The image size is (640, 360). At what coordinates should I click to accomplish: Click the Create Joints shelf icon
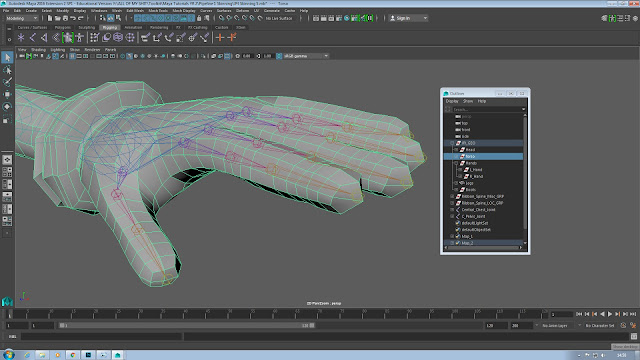[x=33, y=38]
